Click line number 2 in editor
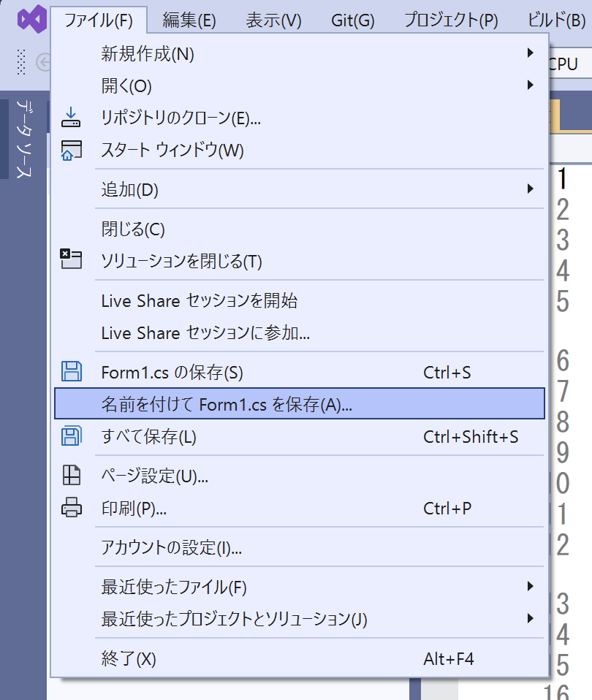 [x=563, y=210]
